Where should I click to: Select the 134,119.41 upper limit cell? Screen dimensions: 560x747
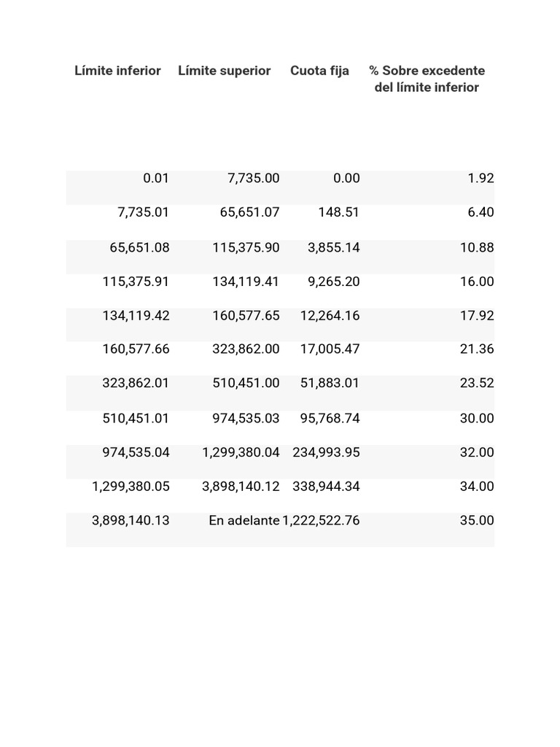tap(246, 282)
